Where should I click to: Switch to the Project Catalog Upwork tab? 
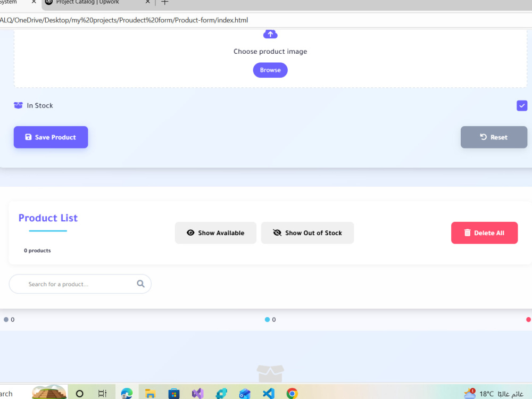[88, 2]
